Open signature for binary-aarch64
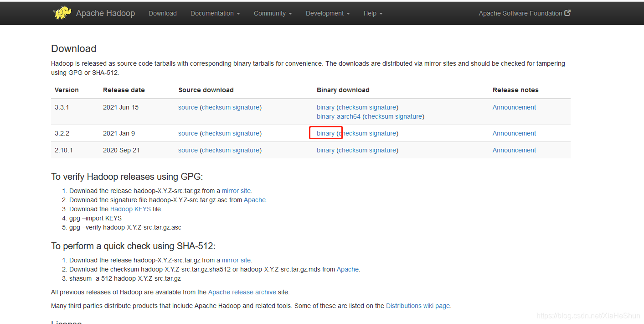The image size is (644, 324). (408, 116)
